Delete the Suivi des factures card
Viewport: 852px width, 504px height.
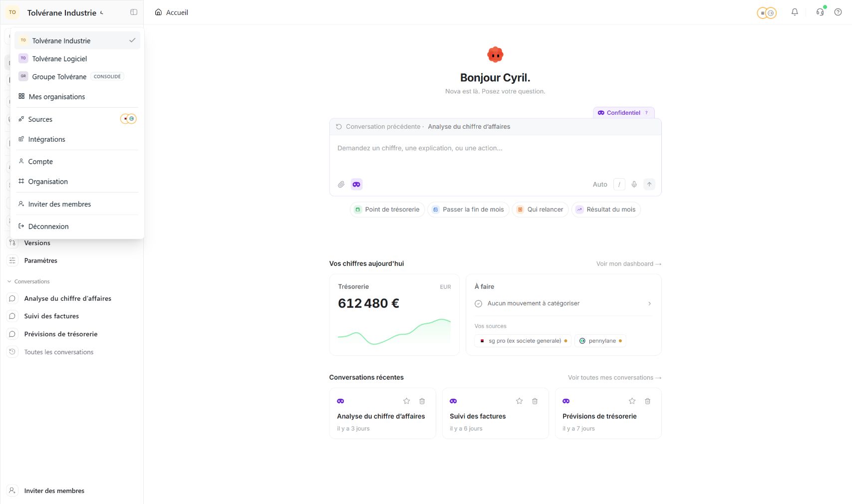(x=535, y=401)
